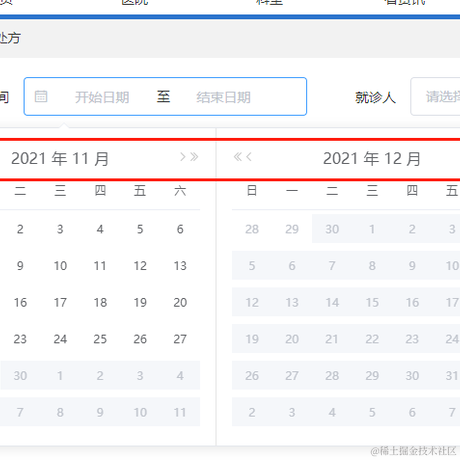Choose day 17 in the November 2021 panel
This screenshot has width=460, height=460.
click(x=60, y=303)
